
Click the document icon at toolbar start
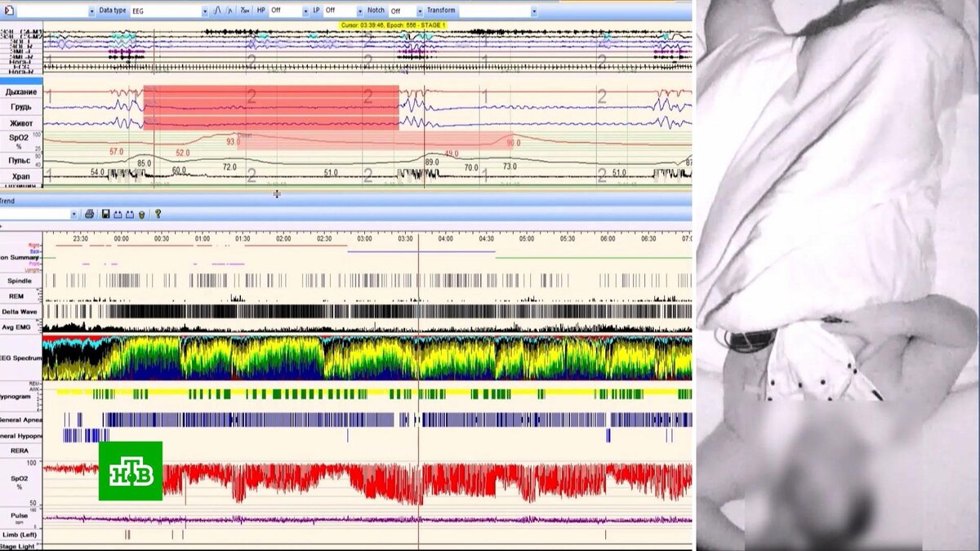tap(8, 11)
